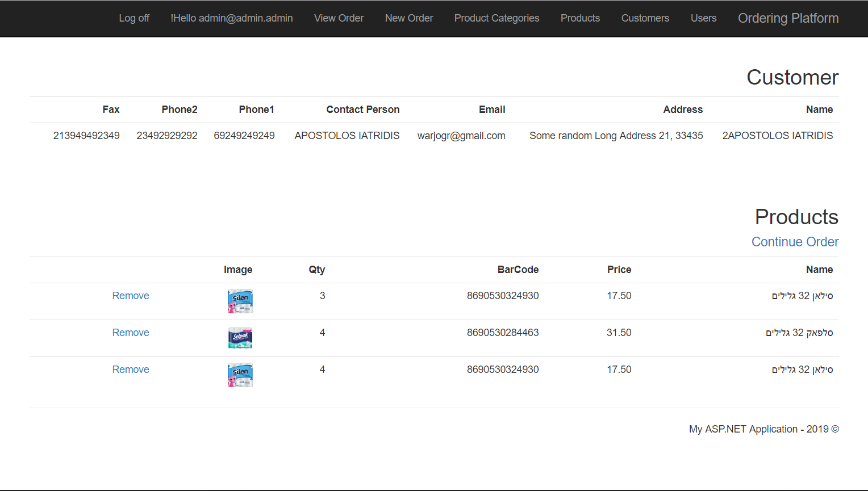
Task: Navigate to View Order
Action: tap(339, 18)
